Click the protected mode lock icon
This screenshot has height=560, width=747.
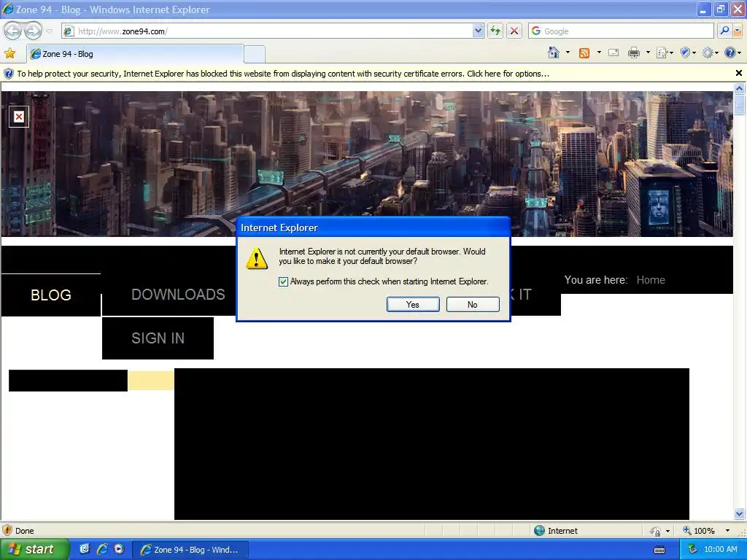click(x=656, y=531)
